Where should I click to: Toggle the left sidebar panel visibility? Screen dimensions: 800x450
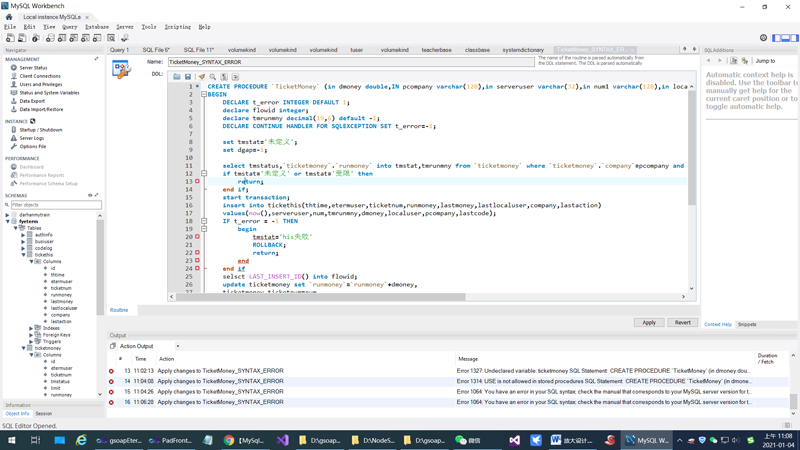coord(777,38)
